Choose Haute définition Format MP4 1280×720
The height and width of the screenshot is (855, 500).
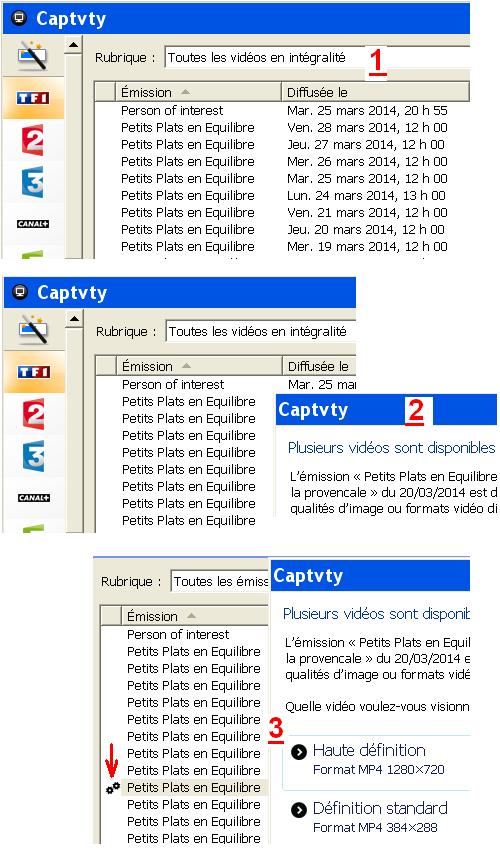tap(377, 759)
